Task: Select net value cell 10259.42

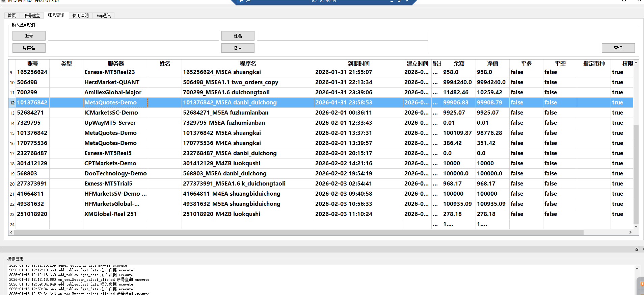Action: tap(492, 93)
